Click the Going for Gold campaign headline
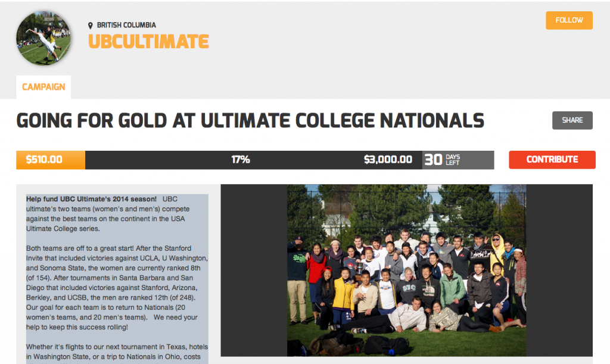Viewport: 610px width, 364px height. click(x=250, y=120)
